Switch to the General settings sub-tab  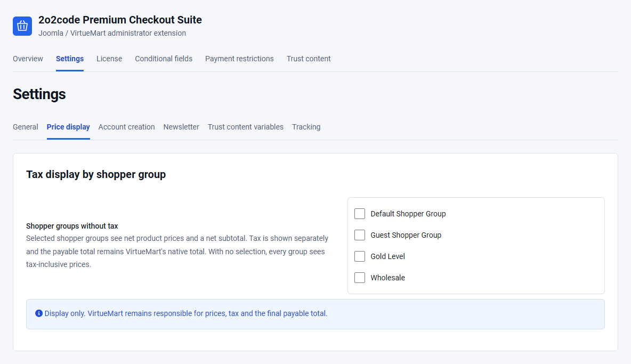pyautogui.click(x=26, y=127)
